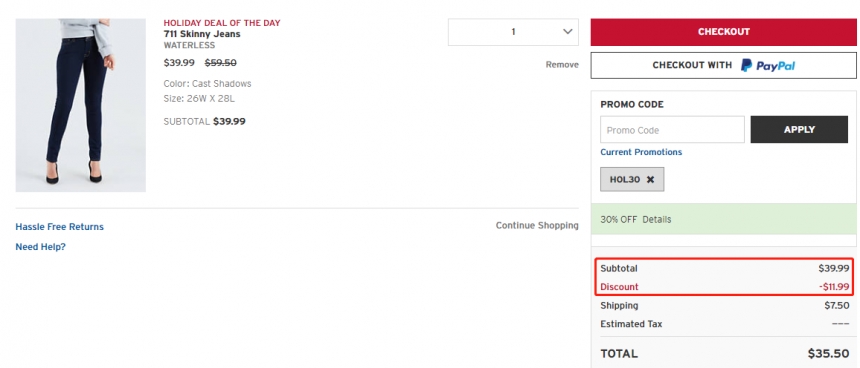
Task: Click Continue Shopping
Action: [x=537, y=225]
